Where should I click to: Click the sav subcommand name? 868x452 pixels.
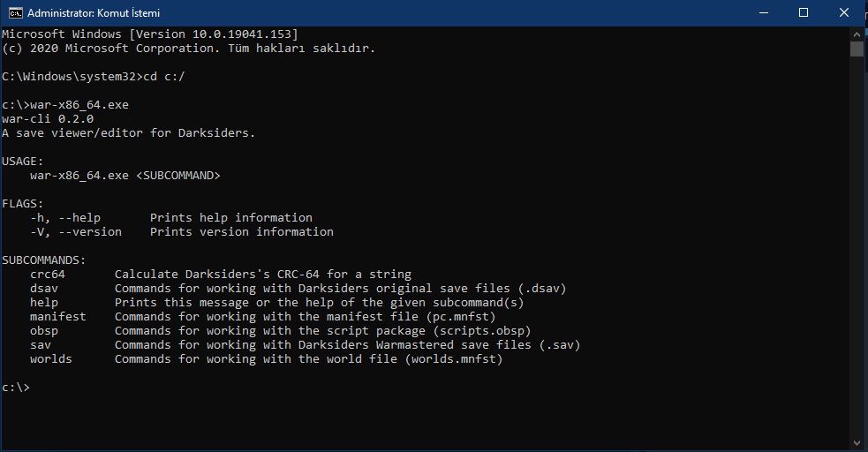41,345
